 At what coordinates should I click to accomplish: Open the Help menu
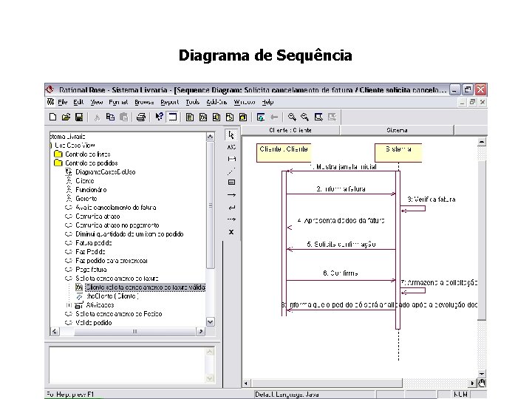pyautogui.click(x=267, y=102)
